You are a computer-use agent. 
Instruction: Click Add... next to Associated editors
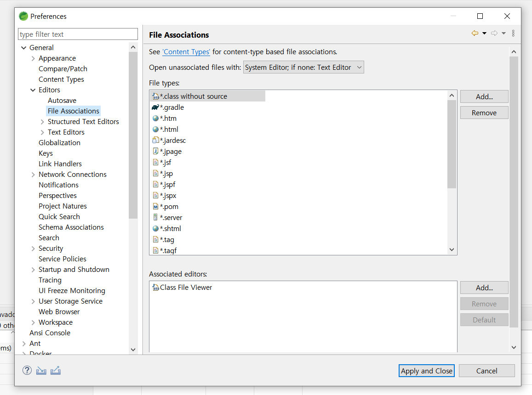484,288
